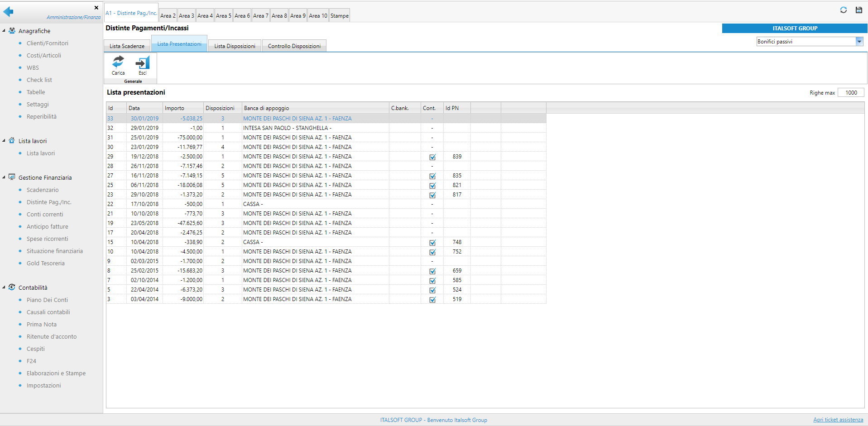
Task: Collapse the Lista lavori tree section
Action: click(x=4, y=141)
